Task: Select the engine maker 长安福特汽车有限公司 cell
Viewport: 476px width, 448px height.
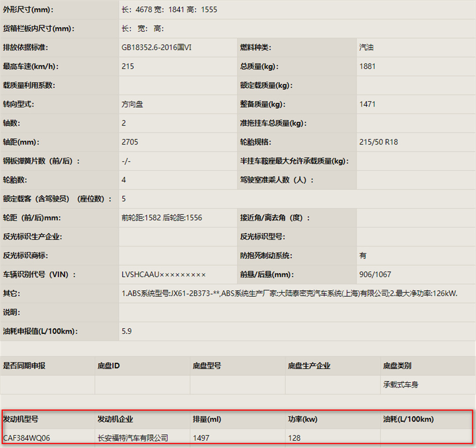Action: pos(133,438)
